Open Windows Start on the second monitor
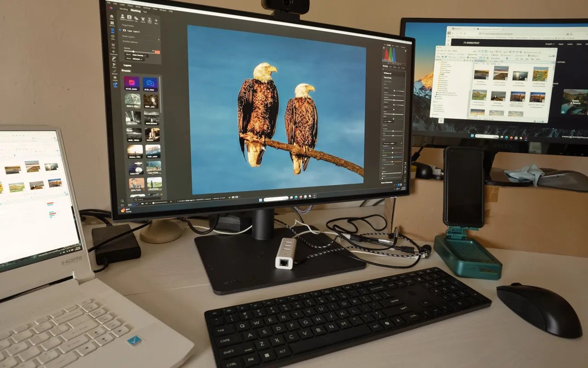This screenshot has height=368, width=588. point(472,136)
